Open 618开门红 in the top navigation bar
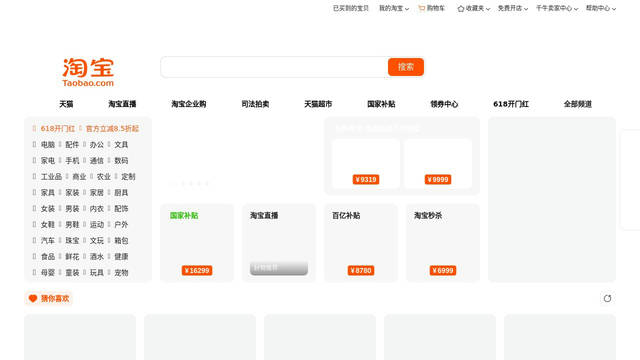 tap(511, 104)
